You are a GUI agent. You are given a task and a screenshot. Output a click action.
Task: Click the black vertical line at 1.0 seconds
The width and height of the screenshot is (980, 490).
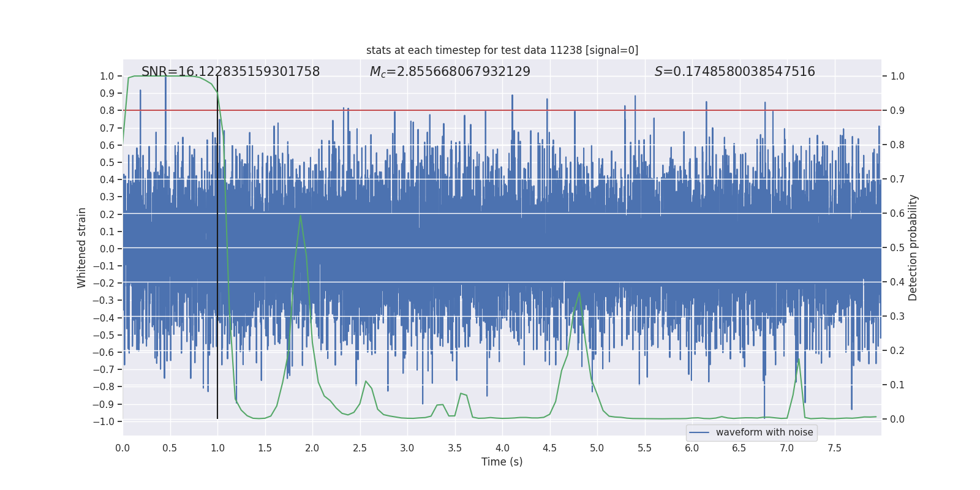(217, 247)
